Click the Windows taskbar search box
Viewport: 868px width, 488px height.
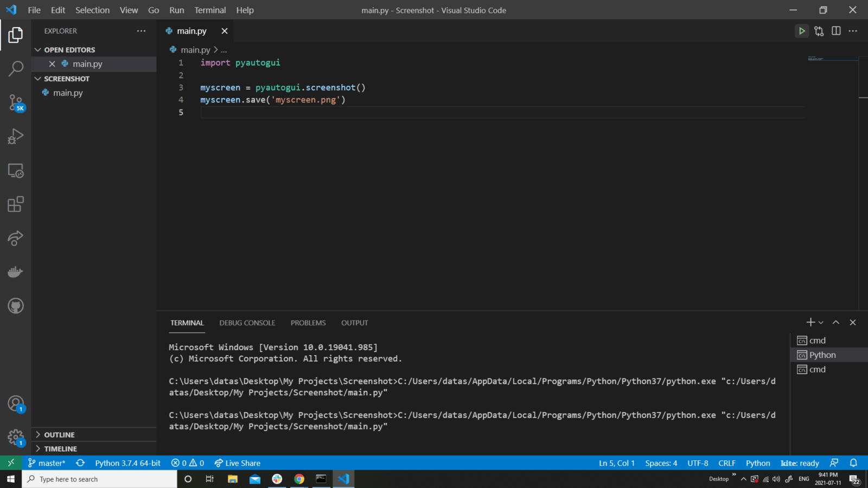click(100, 479)
